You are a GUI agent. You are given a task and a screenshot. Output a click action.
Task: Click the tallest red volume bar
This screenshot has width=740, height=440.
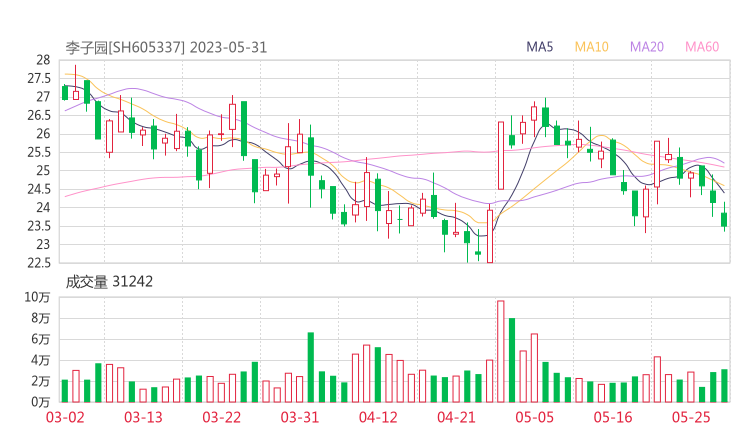[501, 351]
